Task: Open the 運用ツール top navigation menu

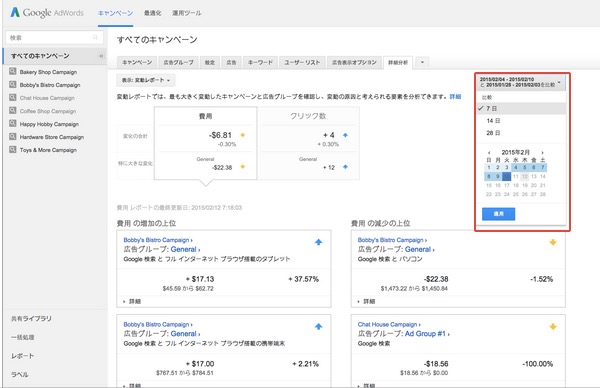Action: pos(186,13)
